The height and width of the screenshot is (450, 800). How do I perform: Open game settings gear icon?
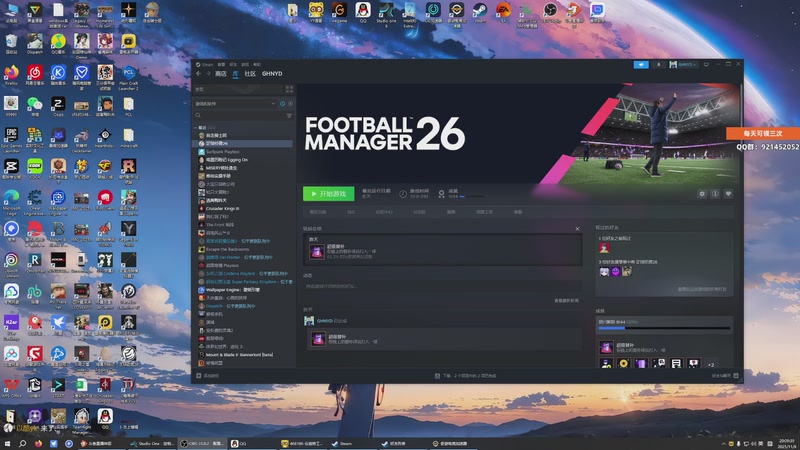click(702, 194)
